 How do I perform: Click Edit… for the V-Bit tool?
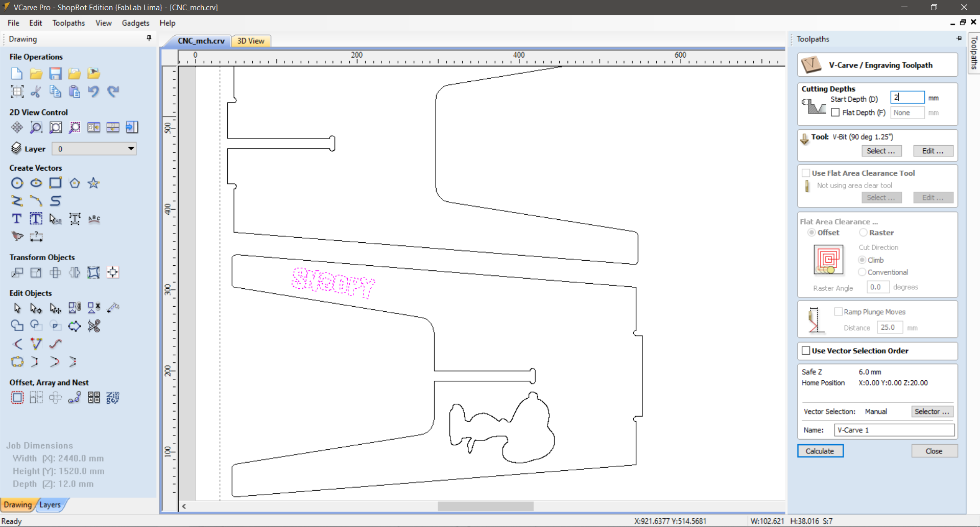[933, 151]
